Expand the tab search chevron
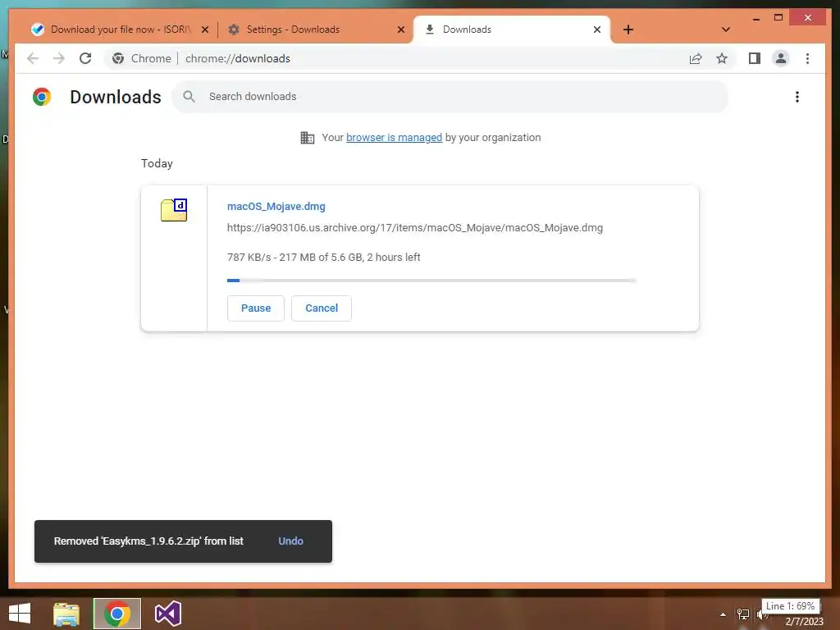This screenshot has width=840, height=630. 725,30
